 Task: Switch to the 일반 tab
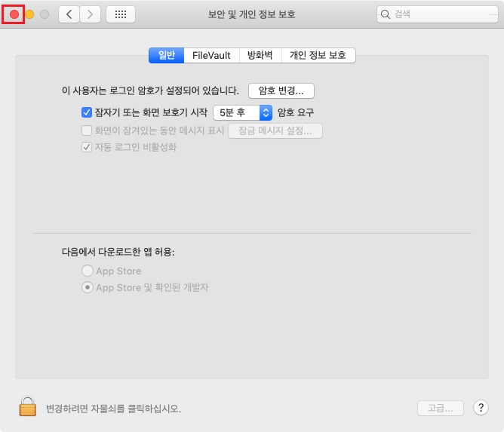pyautogui.click(x=167, y=55)
